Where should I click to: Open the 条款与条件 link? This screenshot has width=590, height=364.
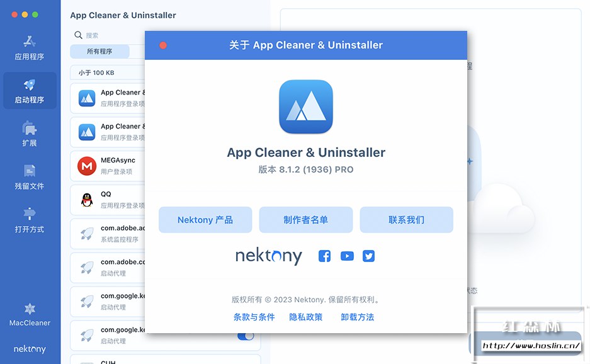pos(254,317)
